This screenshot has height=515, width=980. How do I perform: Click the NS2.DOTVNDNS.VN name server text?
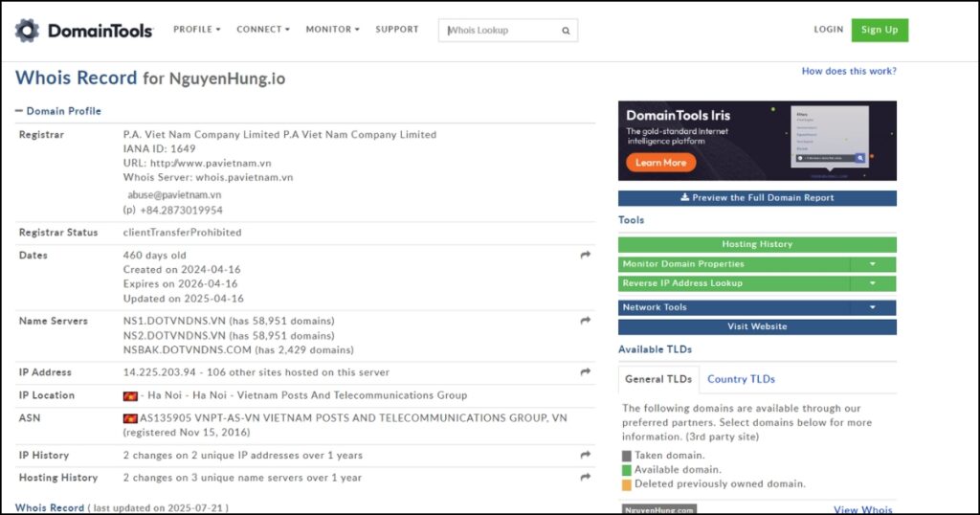coord(174,336)
